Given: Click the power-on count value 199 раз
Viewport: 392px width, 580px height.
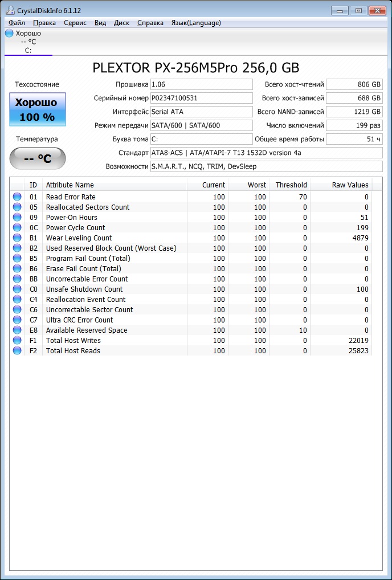Looking at the screenshot, I should [354, 125].
